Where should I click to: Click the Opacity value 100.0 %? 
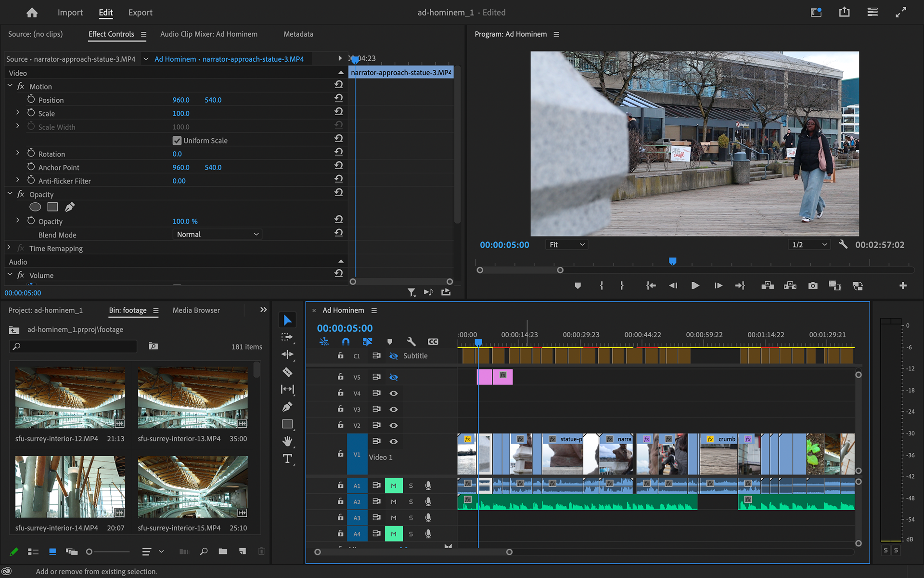pyautogui.click(x=185, y=222)
